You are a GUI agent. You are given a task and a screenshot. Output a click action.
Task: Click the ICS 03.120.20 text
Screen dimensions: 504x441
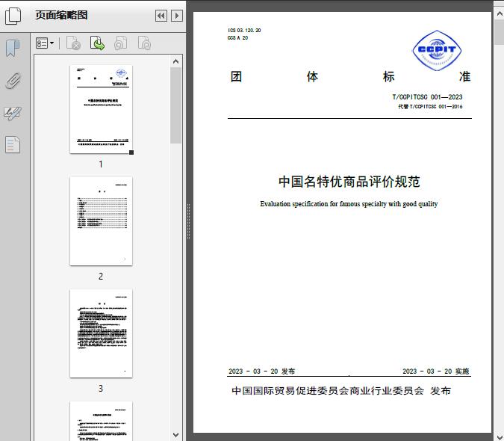click(244, 30)
